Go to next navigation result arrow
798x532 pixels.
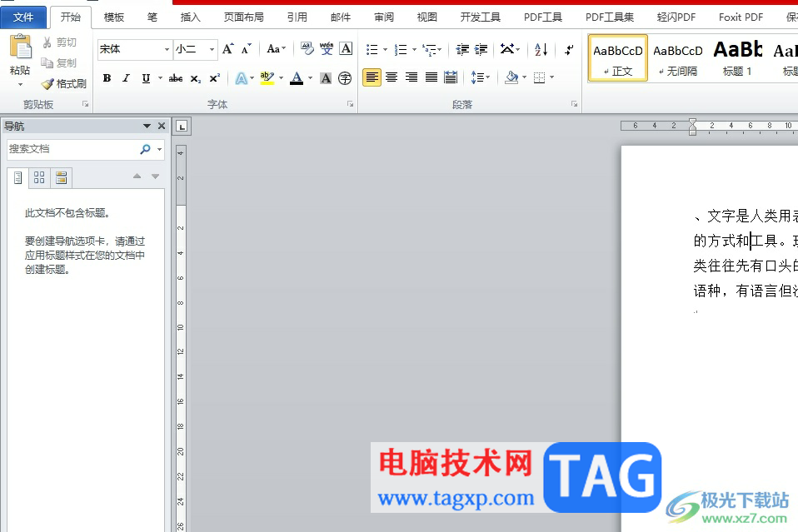click(155, 177)
